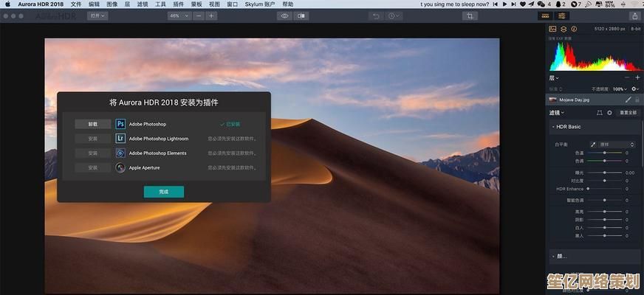Pick the white balance eyedropper tool
Image resolution: width=644 pixels, height=295 pixels.
(593, 145)
